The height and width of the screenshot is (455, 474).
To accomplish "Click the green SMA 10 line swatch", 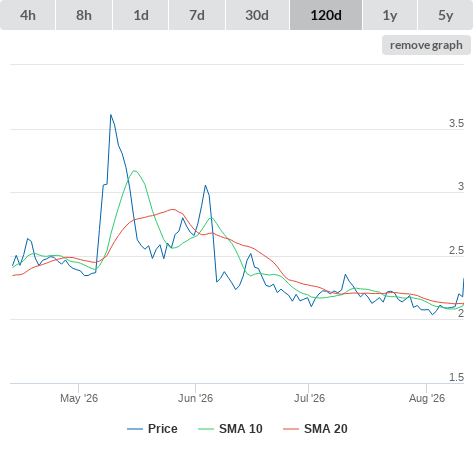I will pos(206,429).
